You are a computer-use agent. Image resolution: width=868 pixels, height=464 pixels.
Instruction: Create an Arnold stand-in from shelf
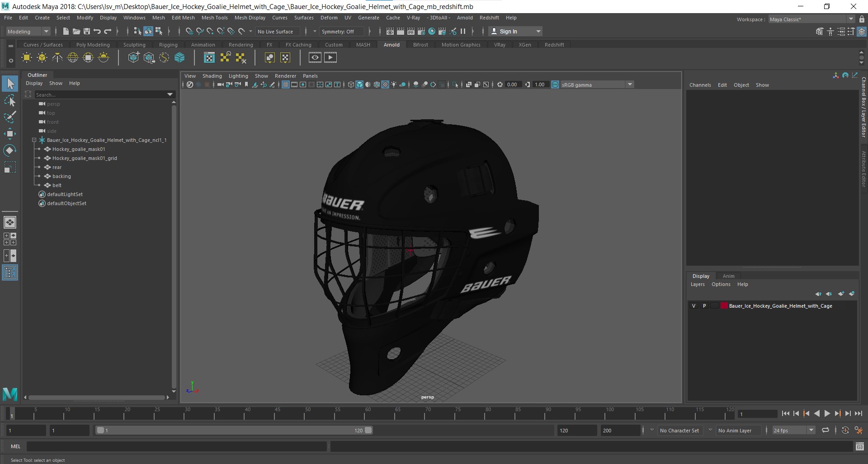pyautogui.click(x=133, y=57)
